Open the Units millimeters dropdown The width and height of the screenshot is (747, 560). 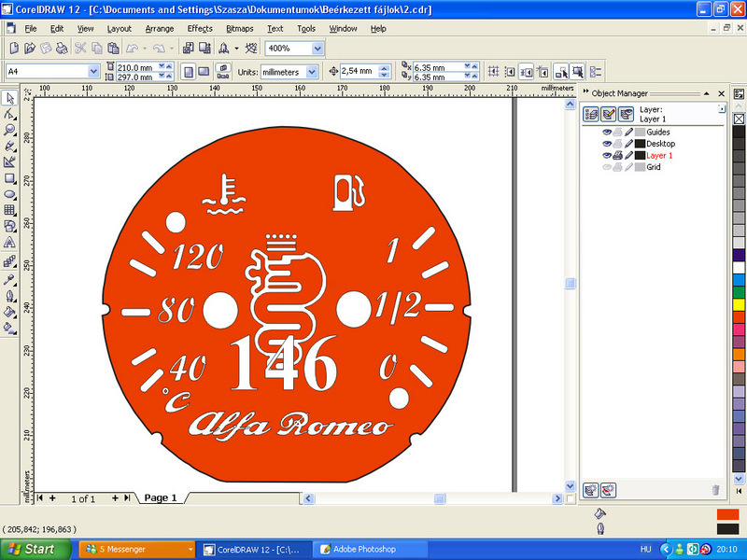click(x=312, y=72)
